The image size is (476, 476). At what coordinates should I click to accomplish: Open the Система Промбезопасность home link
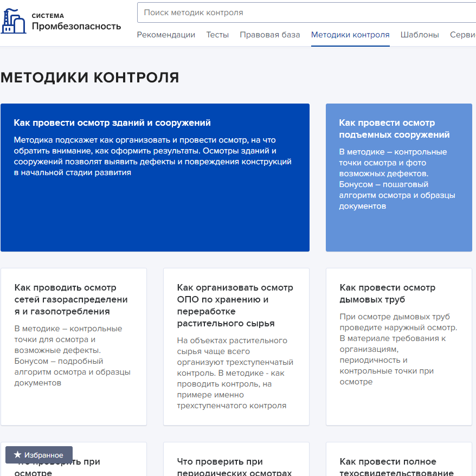coord(61,21)
